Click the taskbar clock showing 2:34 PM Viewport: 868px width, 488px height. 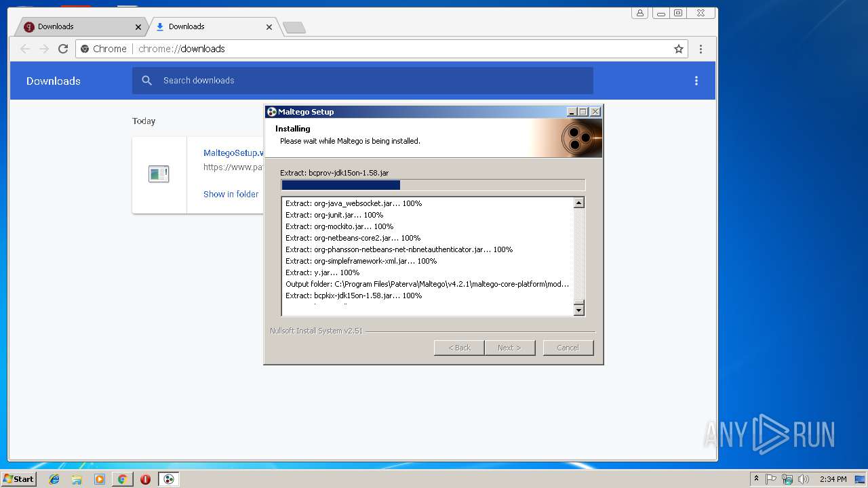(x=833, y=479)
